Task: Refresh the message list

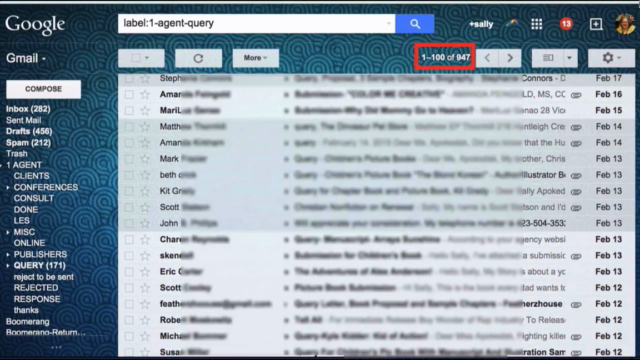Action: point(198,58)
